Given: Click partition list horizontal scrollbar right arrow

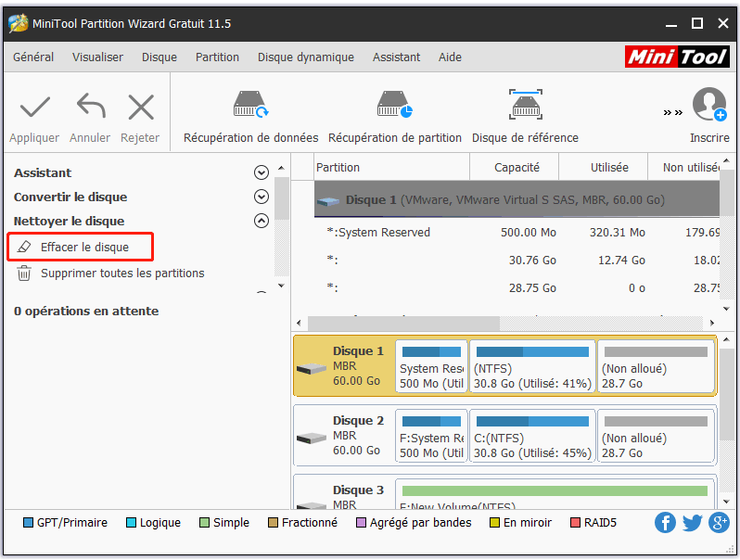Looking at the screenshot, I should point(712,324).
